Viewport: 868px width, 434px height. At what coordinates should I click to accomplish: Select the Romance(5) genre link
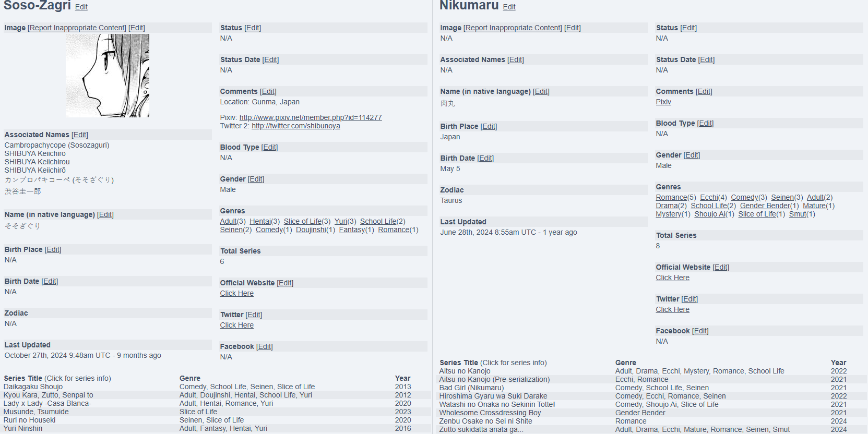coord(676,197)
